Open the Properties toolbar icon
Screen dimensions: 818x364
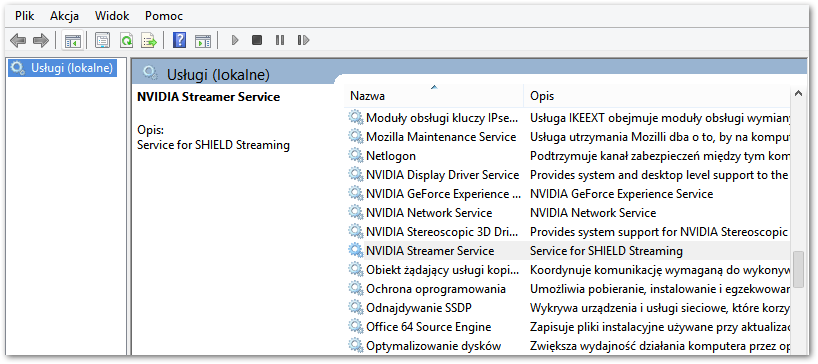point(103,40)
